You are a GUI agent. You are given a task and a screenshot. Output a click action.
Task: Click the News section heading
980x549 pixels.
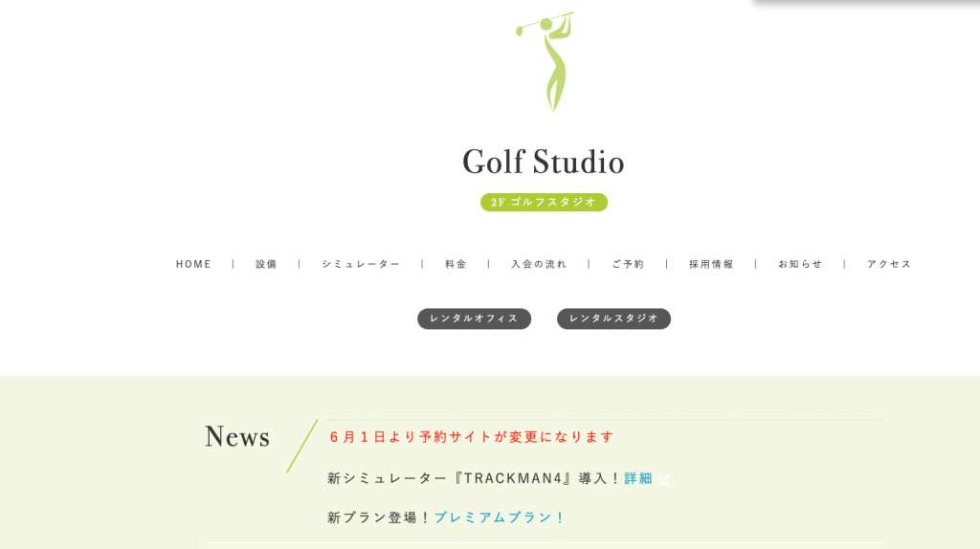[x=237, y=437]
